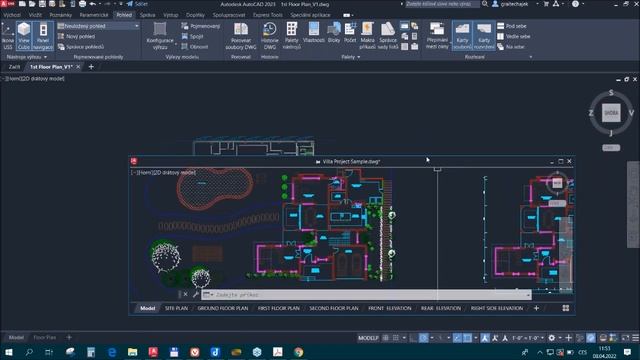Open the Správa ribbon tab
The width and height of the screenshot is (640, 360).
(147, 15)
